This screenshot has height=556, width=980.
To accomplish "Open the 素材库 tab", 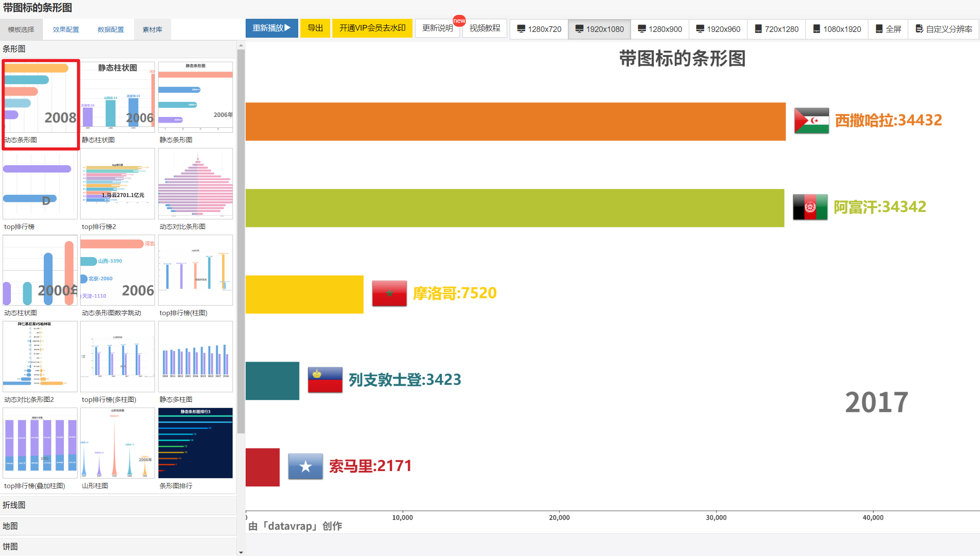I will coord(152,29).
